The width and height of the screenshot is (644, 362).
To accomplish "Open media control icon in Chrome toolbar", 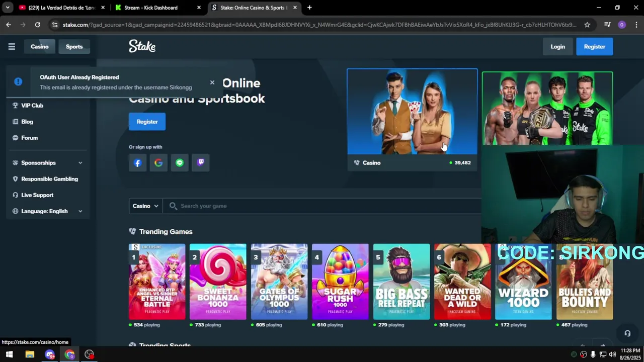I will pos(607,25).
